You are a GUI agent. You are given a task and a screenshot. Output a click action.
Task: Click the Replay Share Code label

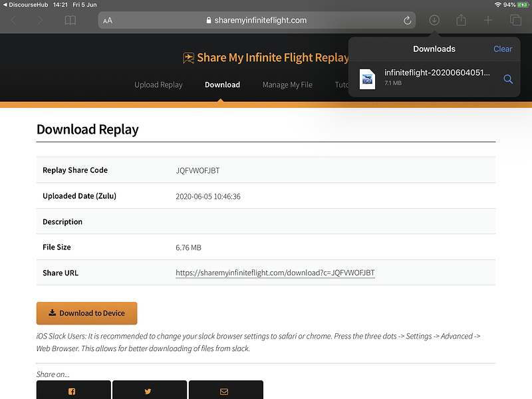[75, 170]
